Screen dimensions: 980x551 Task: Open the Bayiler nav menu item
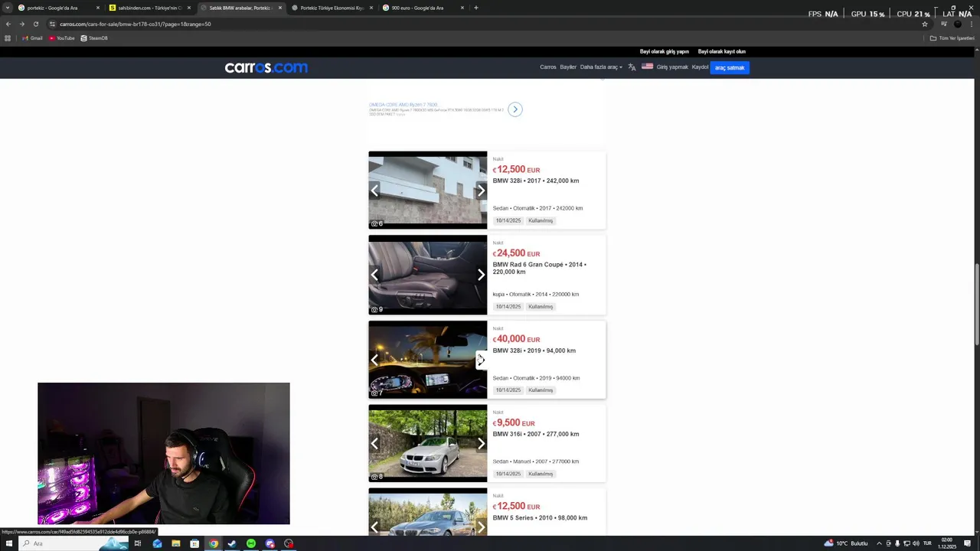tap(568, 67)
